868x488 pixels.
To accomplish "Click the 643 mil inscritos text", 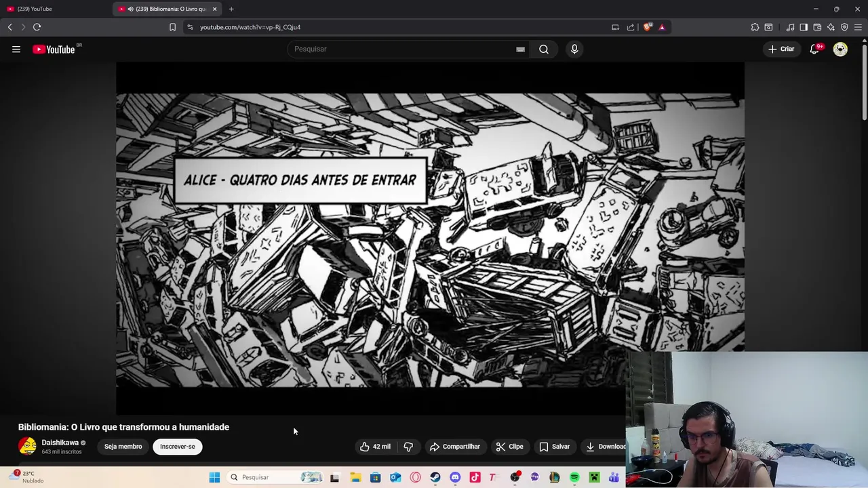I will [62, 452].
